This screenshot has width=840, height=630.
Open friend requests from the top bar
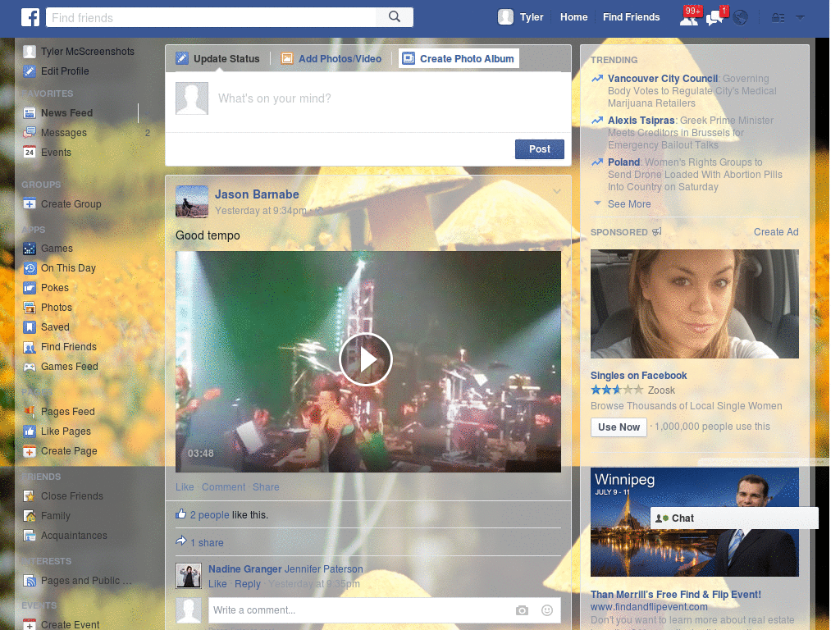coord(689,16)
